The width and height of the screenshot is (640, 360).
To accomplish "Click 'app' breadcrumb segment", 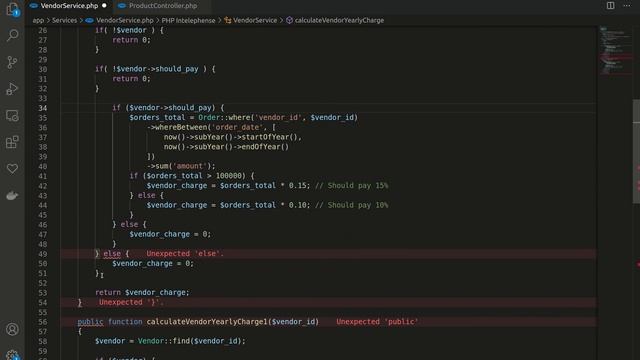I will coord(38,20).
